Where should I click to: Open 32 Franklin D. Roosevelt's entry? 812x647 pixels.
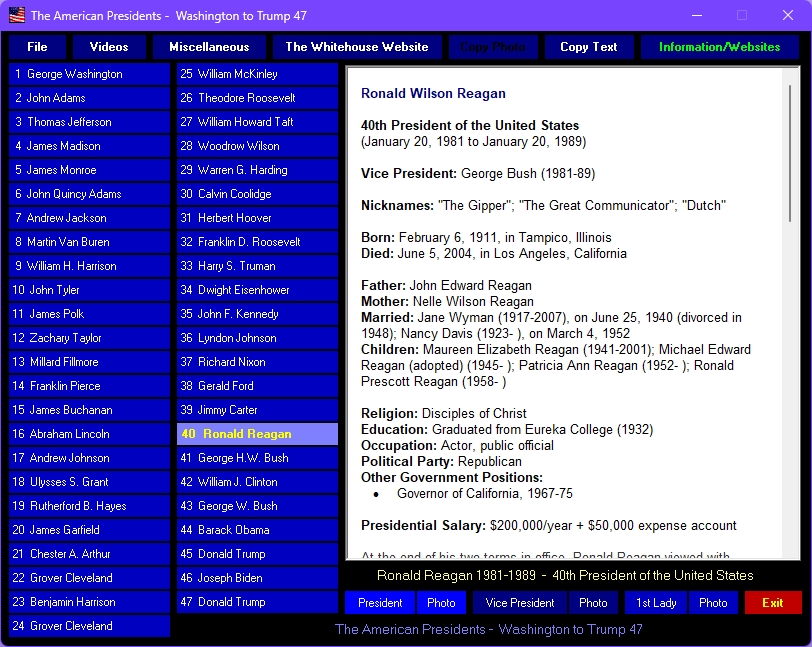[257, 242]
